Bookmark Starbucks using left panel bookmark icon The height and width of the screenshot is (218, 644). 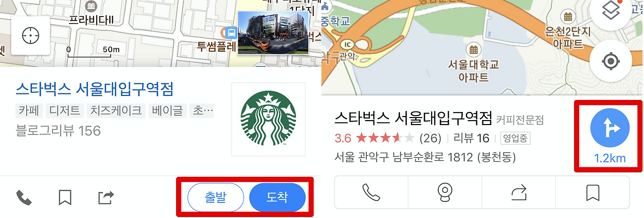point(65,197)
